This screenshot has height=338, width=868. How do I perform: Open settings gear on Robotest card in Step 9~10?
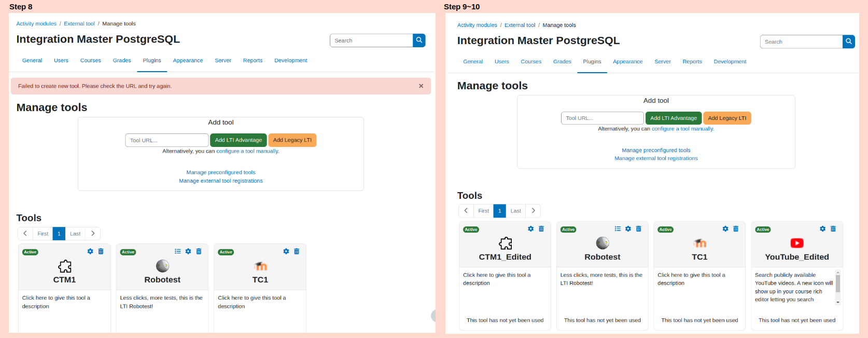click(628, 229)
